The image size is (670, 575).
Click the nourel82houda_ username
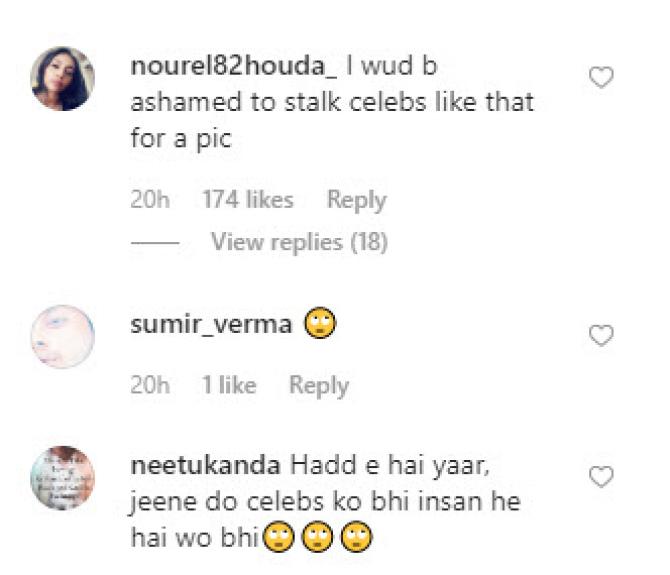click(234, 66)
